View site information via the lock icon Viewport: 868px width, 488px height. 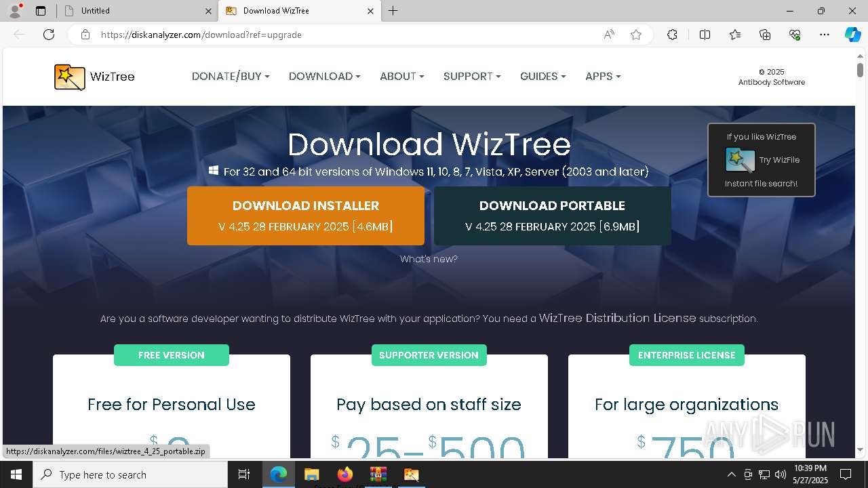(85, 35)
